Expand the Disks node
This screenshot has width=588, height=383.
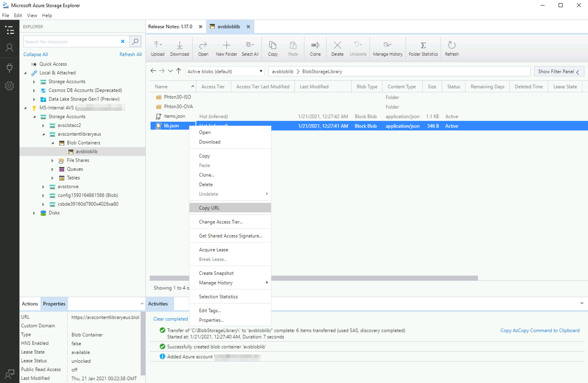click(34, 213)
